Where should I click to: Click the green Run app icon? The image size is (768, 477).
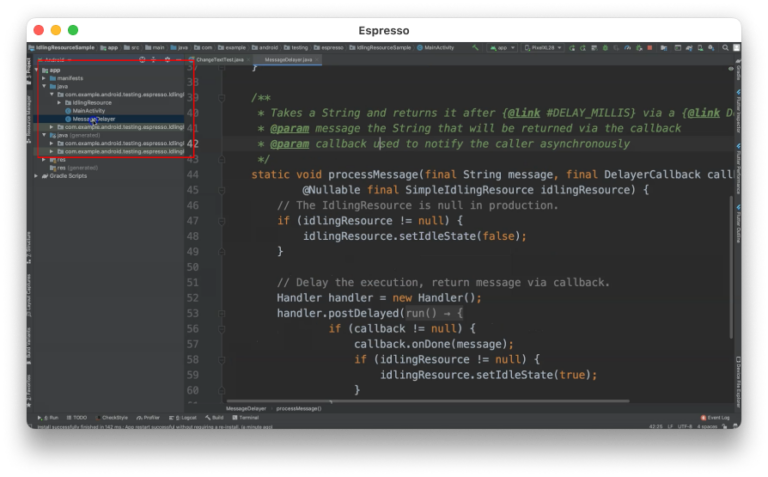tap(572, 48)
